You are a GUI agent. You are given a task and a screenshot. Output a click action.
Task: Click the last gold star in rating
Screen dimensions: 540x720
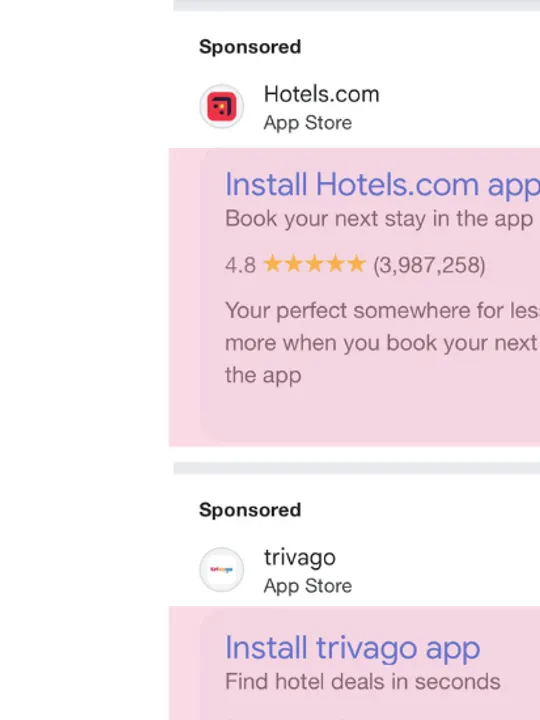356,264
